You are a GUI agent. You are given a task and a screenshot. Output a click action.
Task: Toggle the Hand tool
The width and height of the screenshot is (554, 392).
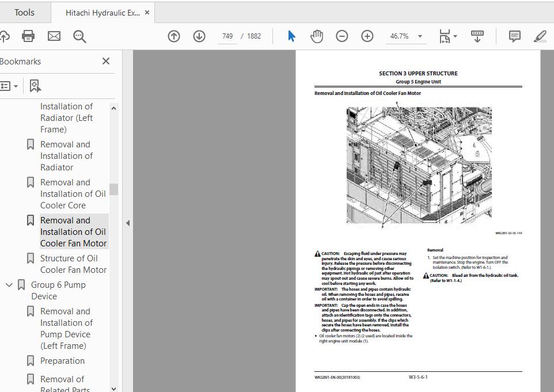(x=317, y=36)
